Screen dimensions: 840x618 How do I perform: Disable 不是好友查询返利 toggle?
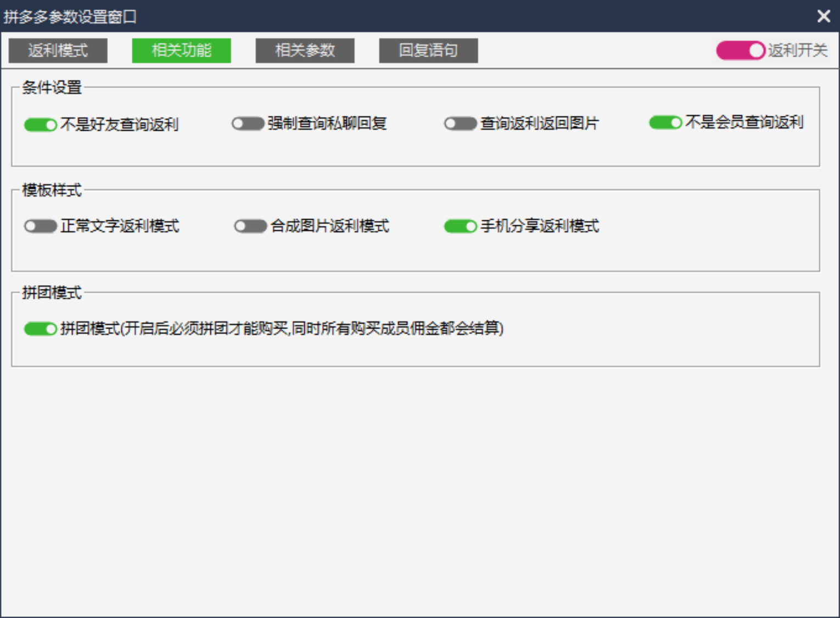[40, 125]
